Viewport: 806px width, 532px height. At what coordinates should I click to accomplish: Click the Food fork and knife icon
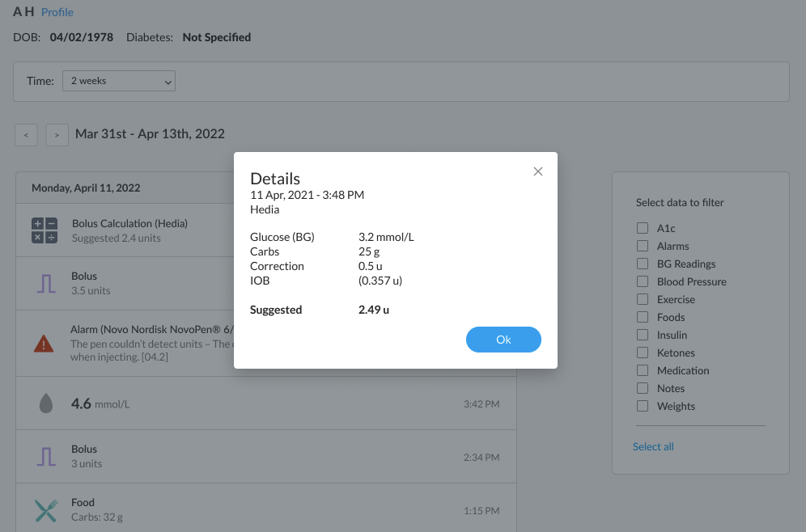(x=46, y=510)
